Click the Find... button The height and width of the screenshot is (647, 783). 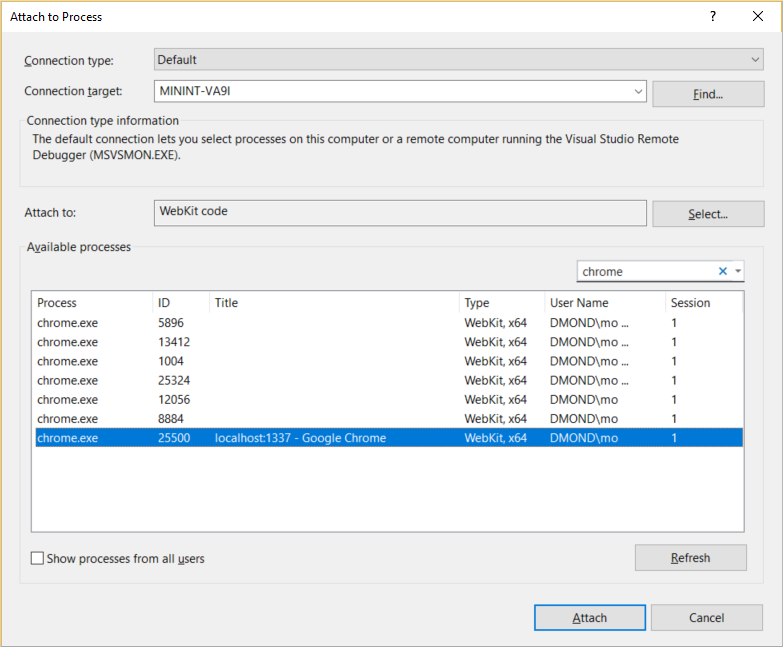pos(708,94)
